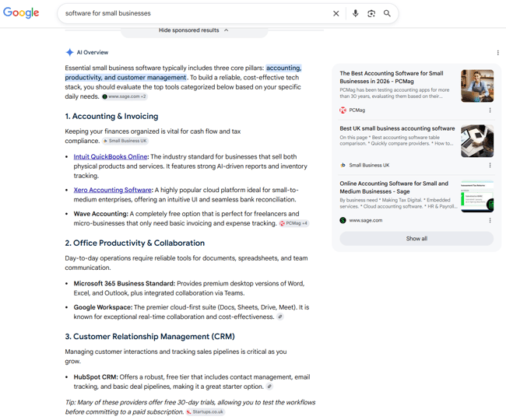Image resolution: width=506 pixels, height=420 pixels.
Task: Click '3. Customer Relationship Management (CRM)' heading
Action: pos(149,337)
